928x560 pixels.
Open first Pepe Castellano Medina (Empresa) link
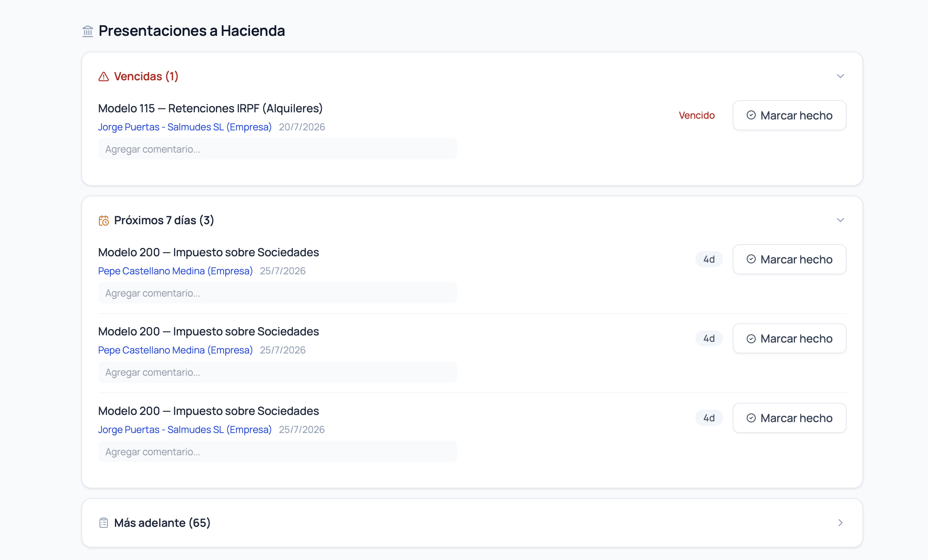tap(175, 271)
